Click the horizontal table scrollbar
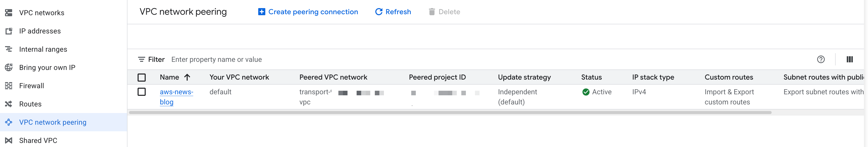The image size is (868, 147). tap(450, 113)
